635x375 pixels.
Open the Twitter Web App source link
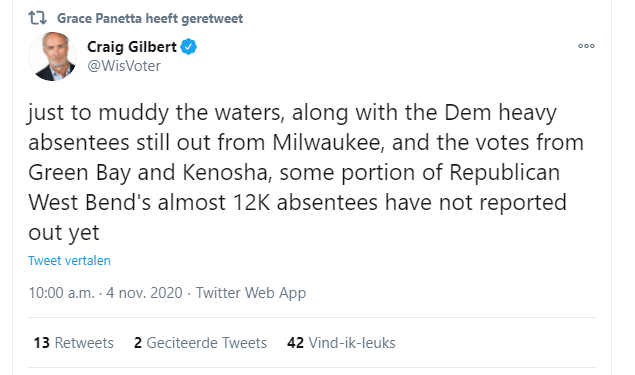point(251,292)
